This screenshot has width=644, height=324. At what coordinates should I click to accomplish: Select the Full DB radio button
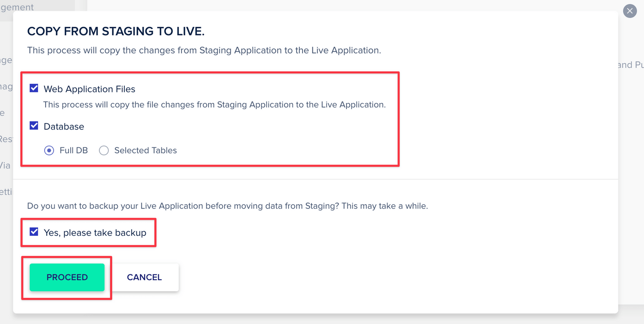[x=49, y=150]
